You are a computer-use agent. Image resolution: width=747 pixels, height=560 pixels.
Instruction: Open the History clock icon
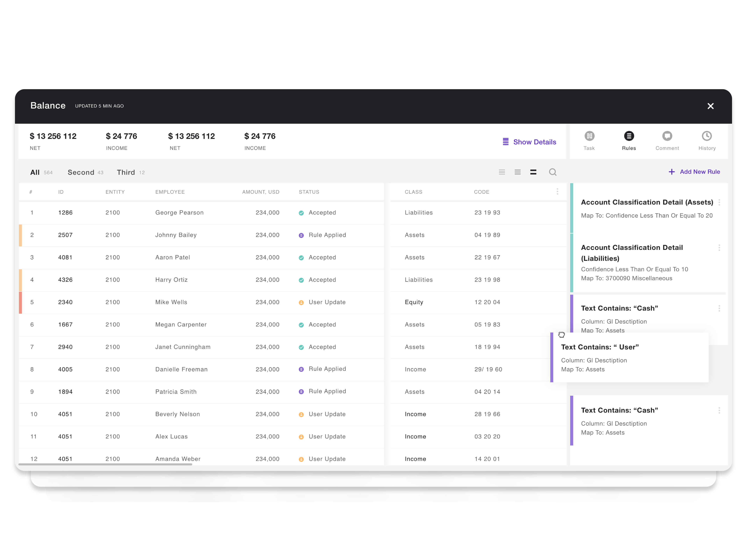(707, 136)
